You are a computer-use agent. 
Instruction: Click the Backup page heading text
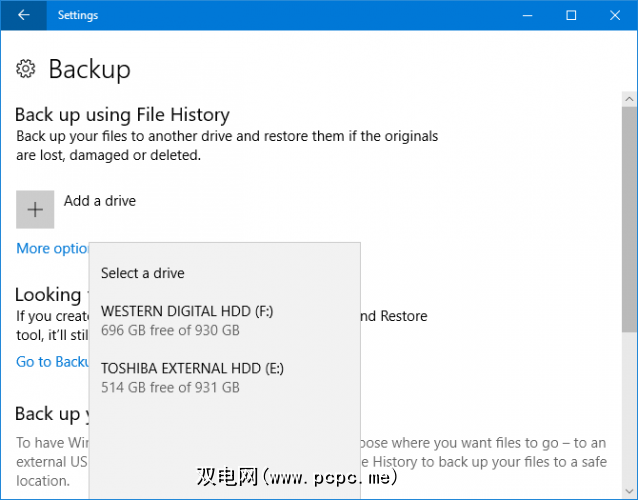pyautogui.click(x=89, y=69)
